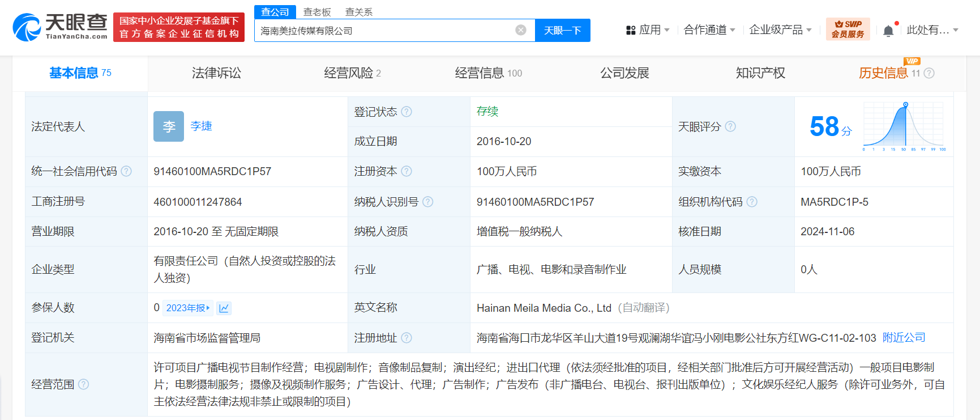This screenshot has height=420, width=980.
Task: Click the company name search field
Action: 385,31
